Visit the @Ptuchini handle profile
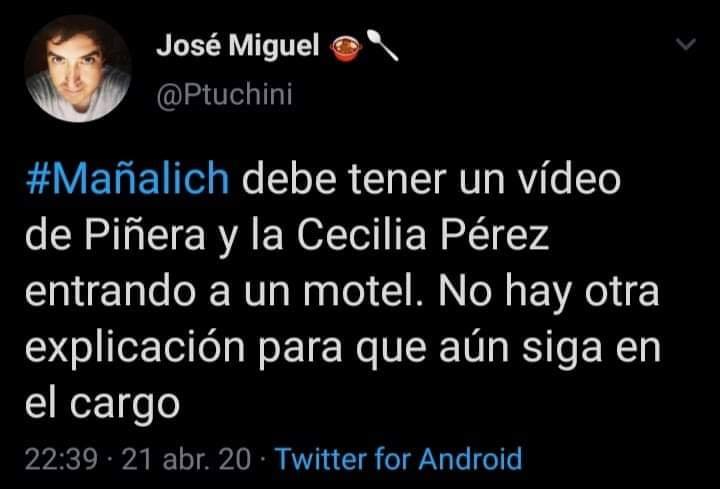The height and width of the screenshot is (489, 720). (x=225, y=95)
